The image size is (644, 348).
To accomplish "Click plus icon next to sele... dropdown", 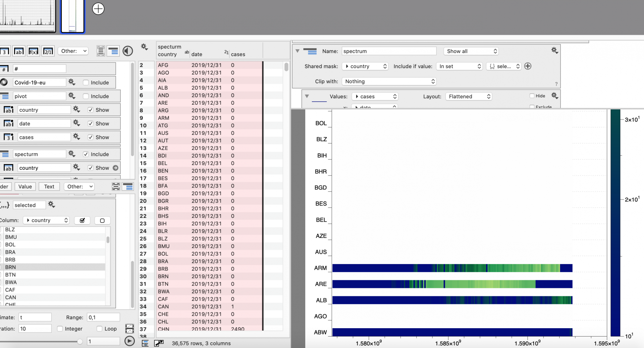I will 528,66.
